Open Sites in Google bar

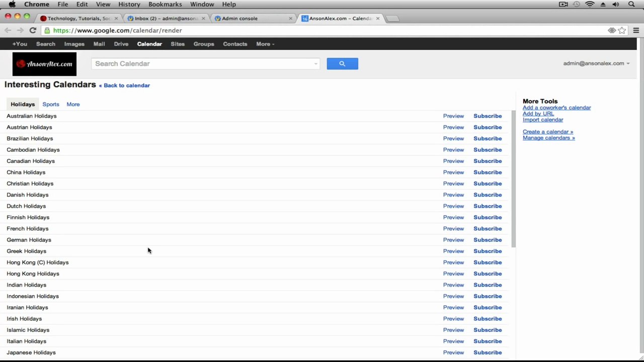coord(178,44)
